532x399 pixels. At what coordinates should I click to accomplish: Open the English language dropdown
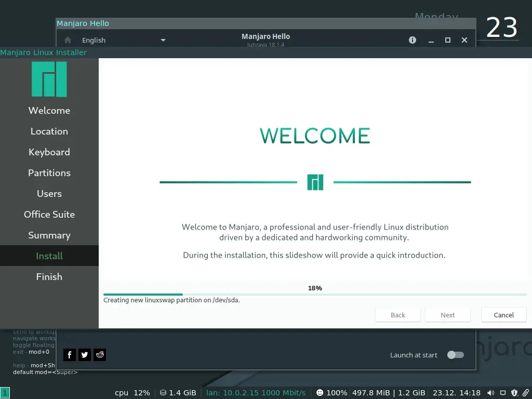124,40
